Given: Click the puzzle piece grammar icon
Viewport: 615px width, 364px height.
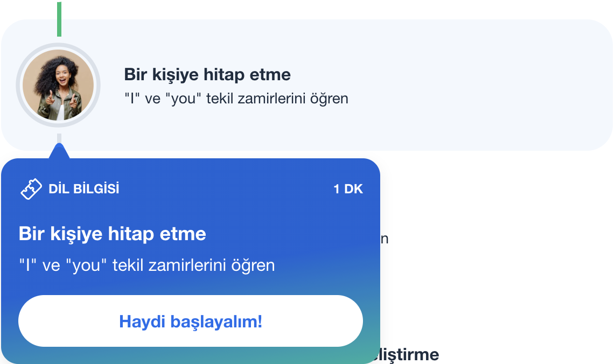Looking at the screenshot, I should (31, 189).
